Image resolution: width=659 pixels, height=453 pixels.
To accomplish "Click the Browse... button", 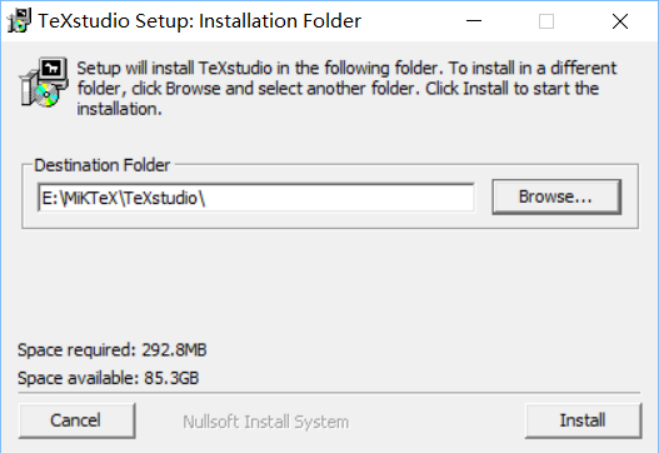I will point(556,197).
